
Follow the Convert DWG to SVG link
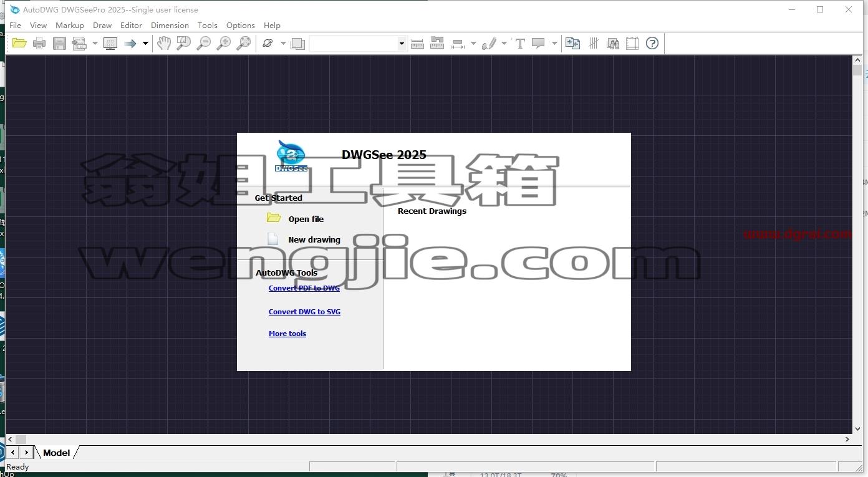(x=304, y=312)
